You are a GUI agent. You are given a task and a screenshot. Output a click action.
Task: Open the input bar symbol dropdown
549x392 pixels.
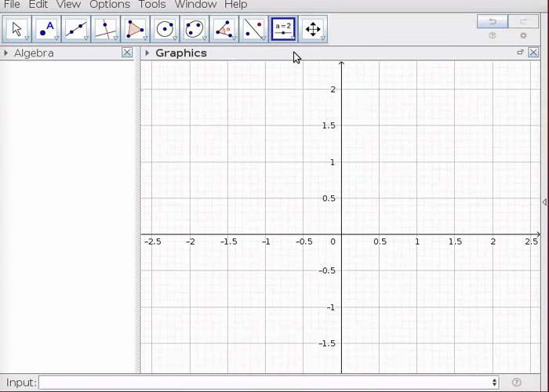tap(494, 383)
